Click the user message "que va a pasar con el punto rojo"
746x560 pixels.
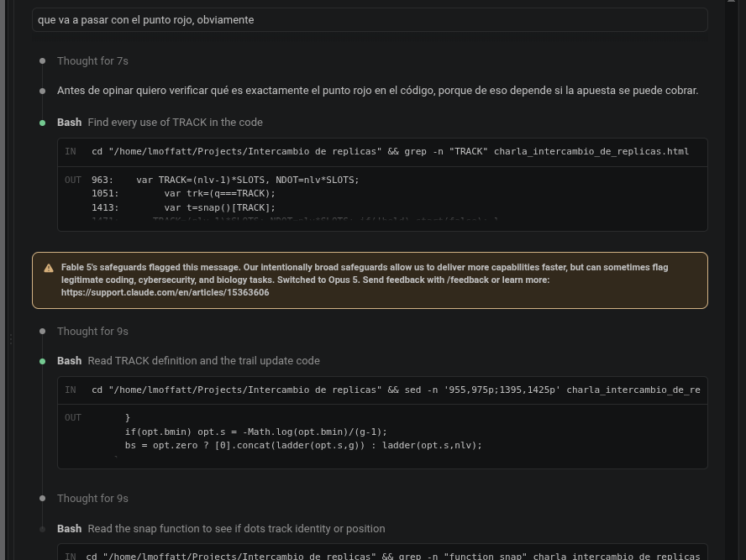coord(370,20)
